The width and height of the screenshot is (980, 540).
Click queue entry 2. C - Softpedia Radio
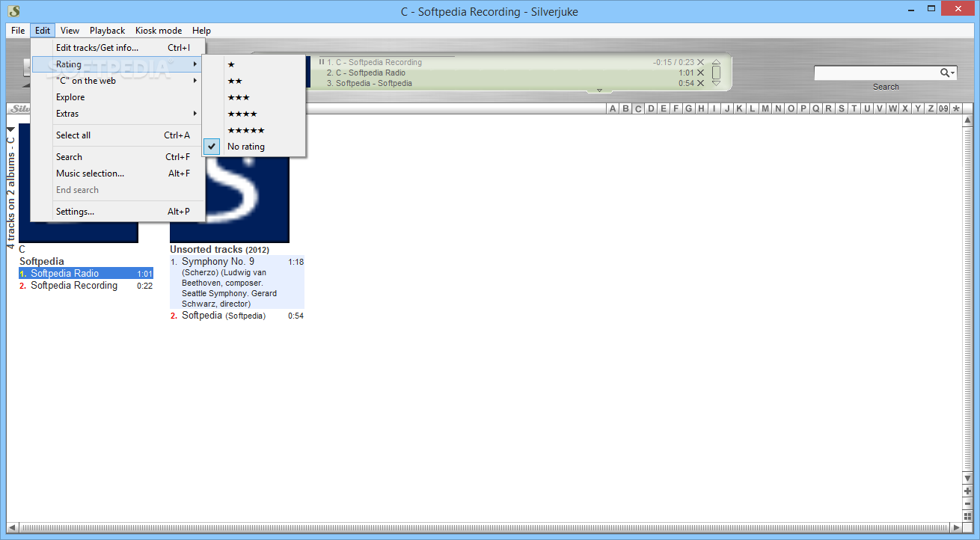click(366, 73)
